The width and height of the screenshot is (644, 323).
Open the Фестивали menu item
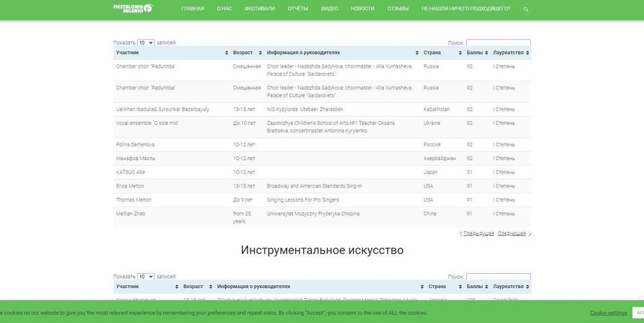click(x=259, y=9)
